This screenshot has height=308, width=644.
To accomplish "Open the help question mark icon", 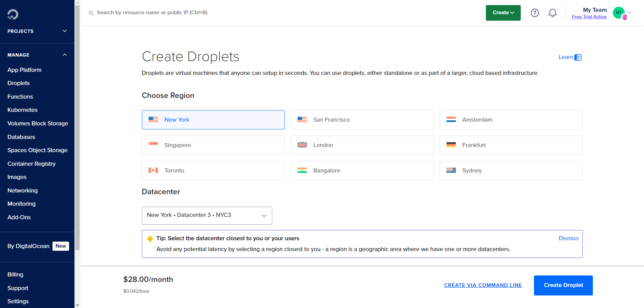I will tap(535, 13).
